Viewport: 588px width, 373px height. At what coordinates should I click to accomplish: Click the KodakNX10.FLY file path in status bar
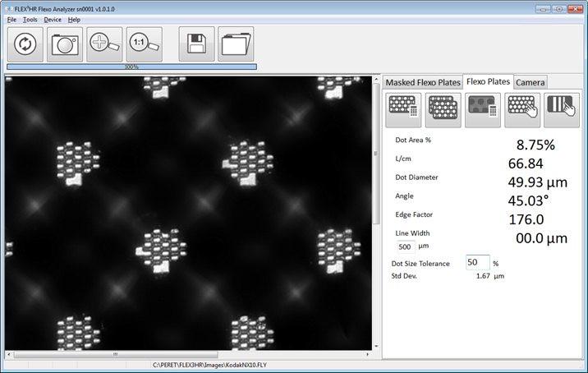209,365
